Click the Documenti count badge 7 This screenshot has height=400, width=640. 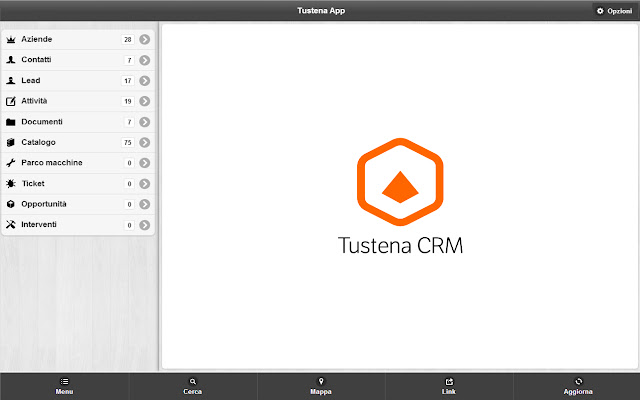pos(129,122)
